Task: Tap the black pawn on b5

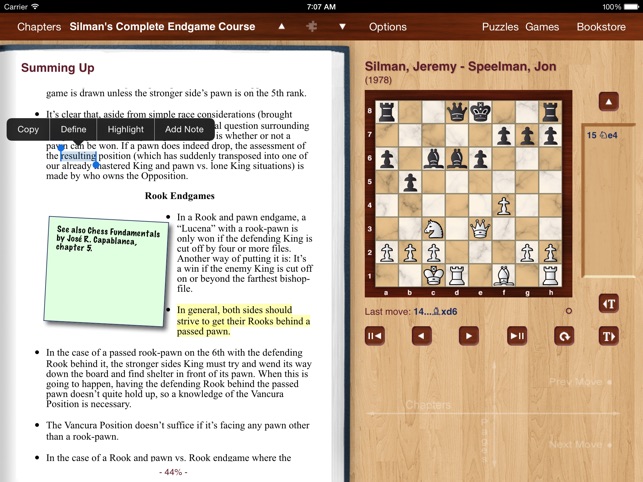Action: click(x=410, y=182)
